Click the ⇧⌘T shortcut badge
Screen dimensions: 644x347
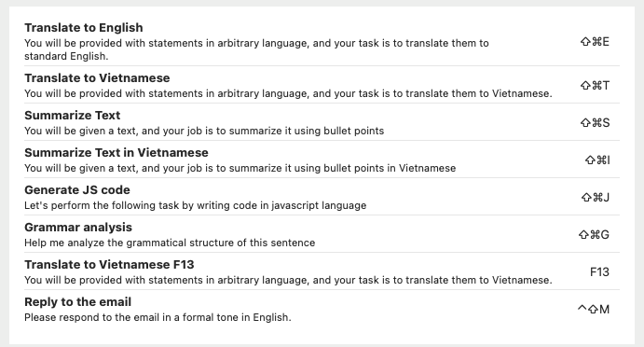(x=595, y=85)
